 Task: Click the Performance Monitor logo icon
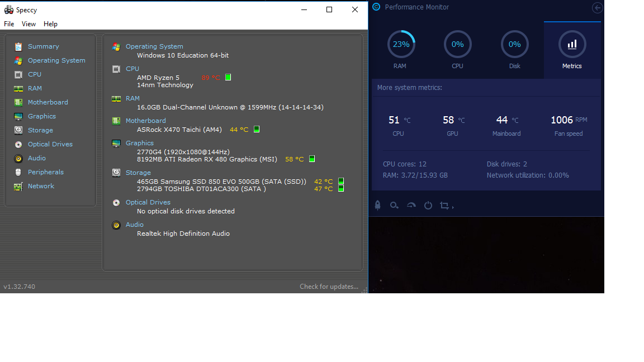click(376, 7)
